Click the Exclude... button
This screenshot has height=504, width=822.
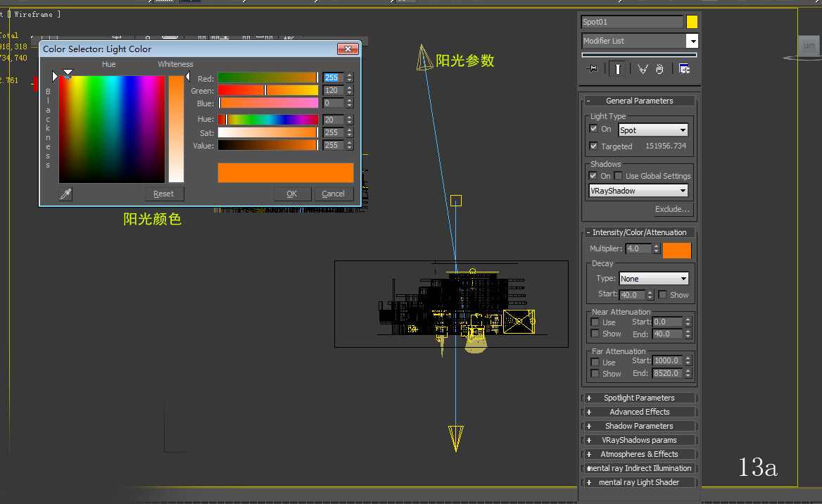pos(673,209)
